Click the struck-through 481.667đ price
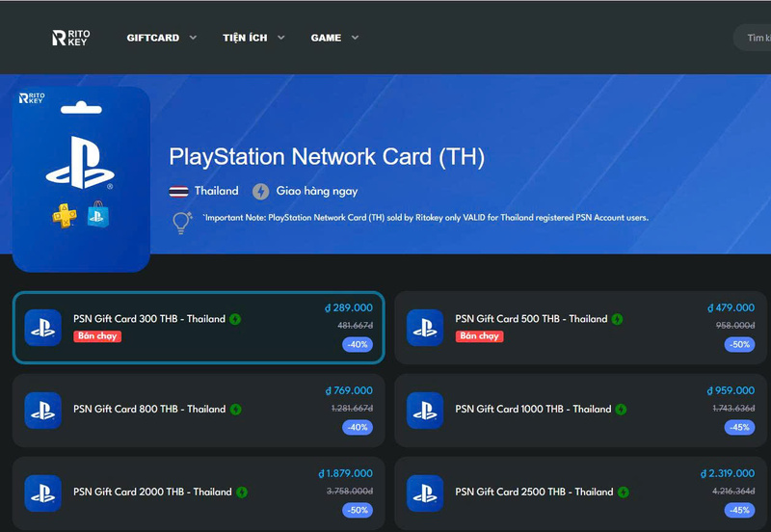This screenshot has width=771, height=532. coord(355,326)
